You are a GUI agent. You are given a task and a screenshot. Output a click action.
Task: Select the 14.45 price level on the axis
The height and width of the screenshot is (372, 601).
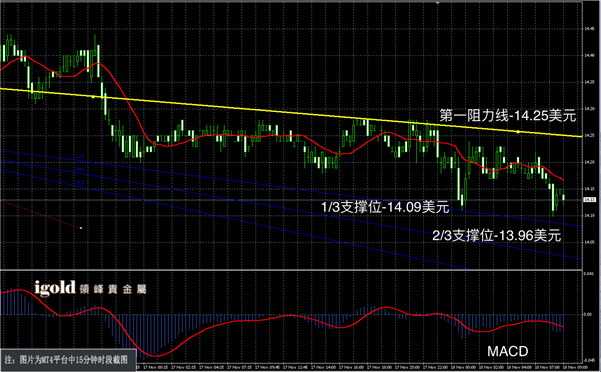tap(590, 28)
